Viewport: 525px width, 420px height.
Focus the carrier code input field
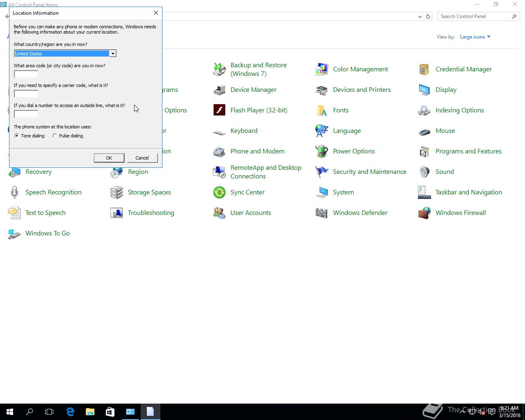pyautogui.click(x=26, y=94)
